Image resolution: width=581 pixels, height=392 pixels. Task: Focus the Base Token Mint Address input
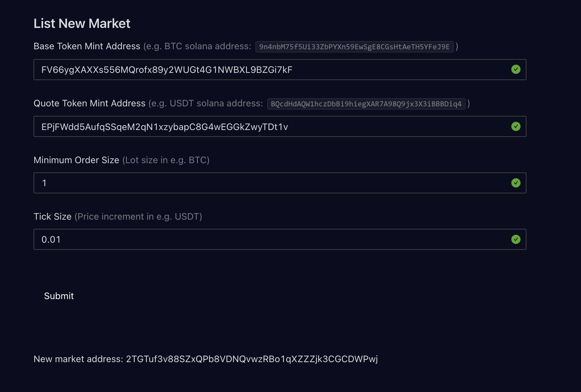click(280, 70)
